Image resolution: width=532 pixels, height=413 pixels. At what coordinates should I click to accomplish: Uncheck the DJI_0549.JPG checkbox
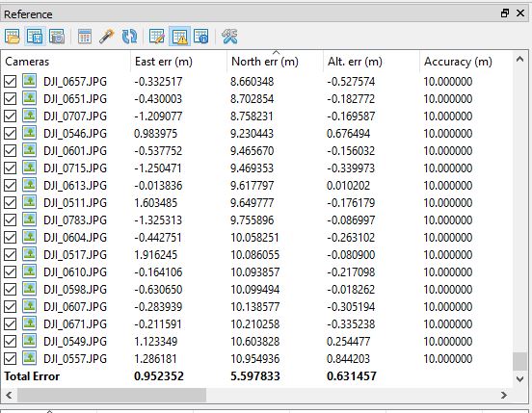pos(11,341)
